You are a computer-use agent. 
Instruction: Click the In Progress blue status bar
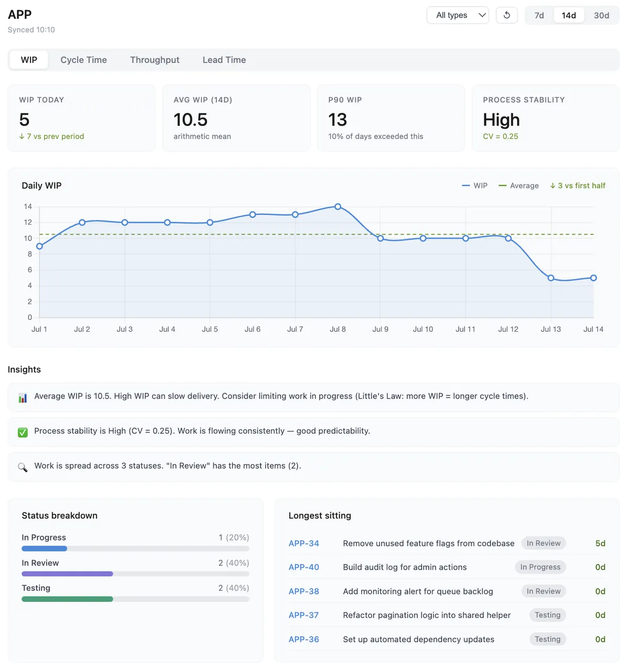(x=44, y=548)
